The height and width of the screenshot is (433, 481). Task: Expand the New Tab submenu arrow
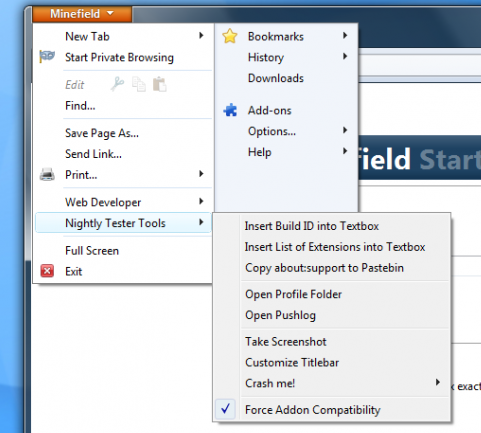(x=201, y=35)
